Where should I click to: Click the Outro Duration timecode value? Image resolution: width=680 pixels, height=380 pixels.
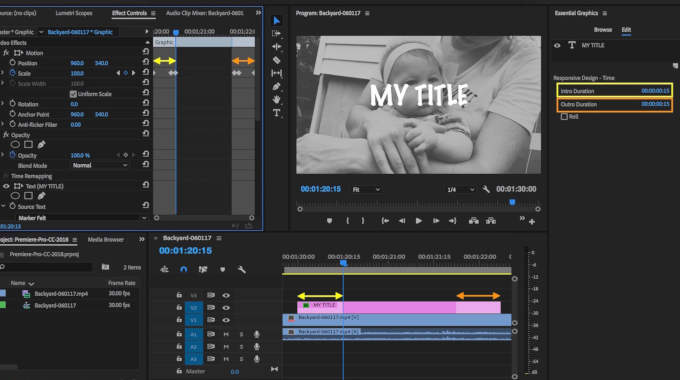655,104
